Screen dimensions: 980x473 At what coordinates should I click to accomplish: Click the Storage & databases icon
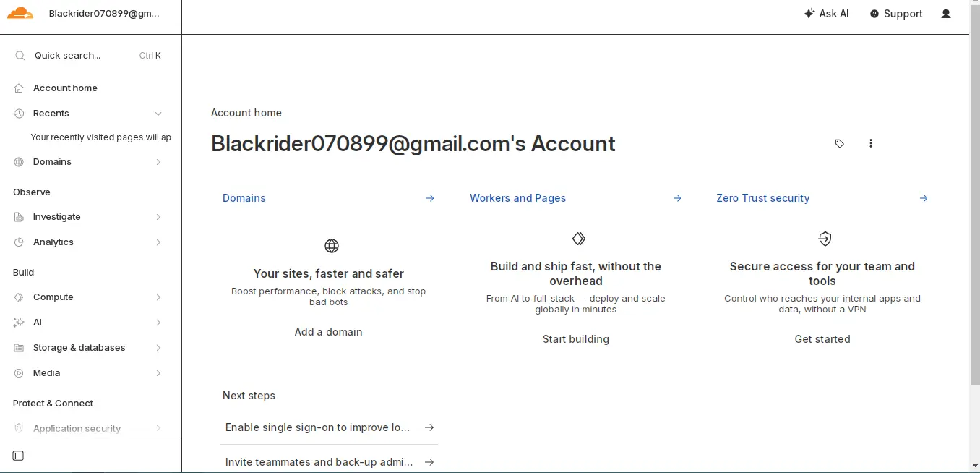click(x=19, y=348)
